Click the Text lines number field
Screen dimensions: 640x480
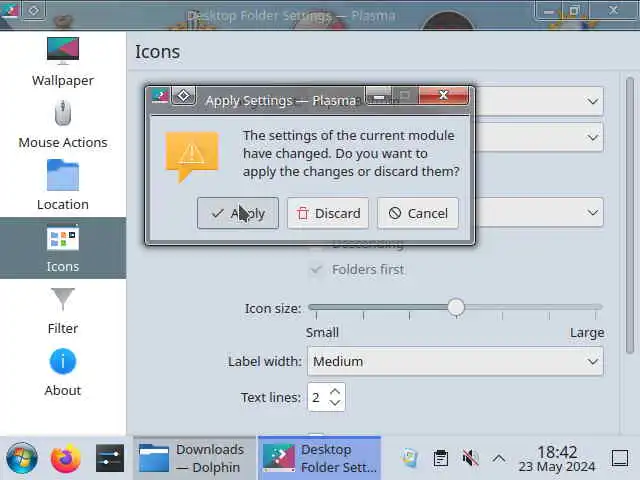pyautogui.click(x=317, y=397)
